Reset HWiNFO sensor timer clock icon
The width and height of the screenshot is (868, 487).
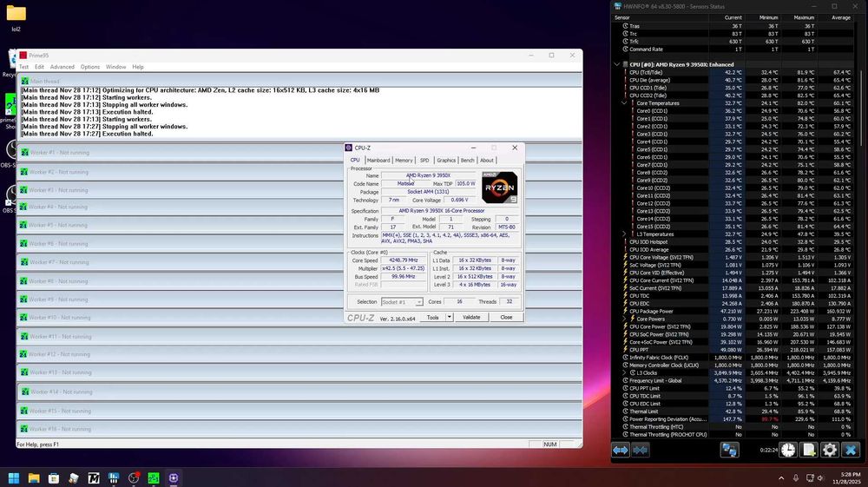coord(788,450)
